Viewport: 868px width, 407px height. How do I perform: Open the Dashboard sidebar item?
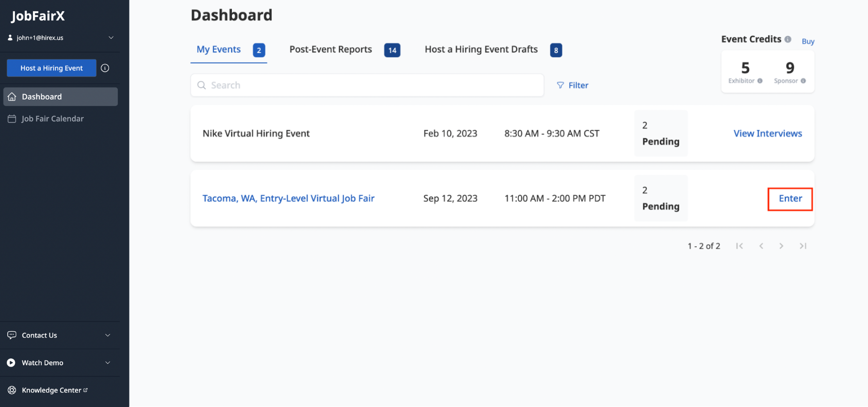[x=61, y=97]
